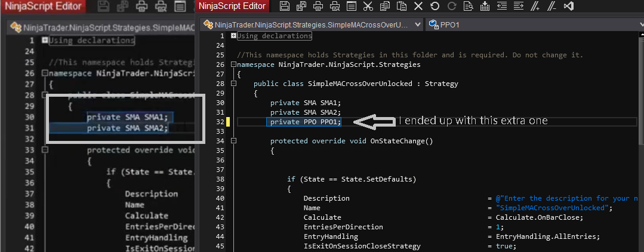The height and width of the screenshot is (252, 644).
Task: Open the PPO1 member dropdown
Action: click(534, 24)
